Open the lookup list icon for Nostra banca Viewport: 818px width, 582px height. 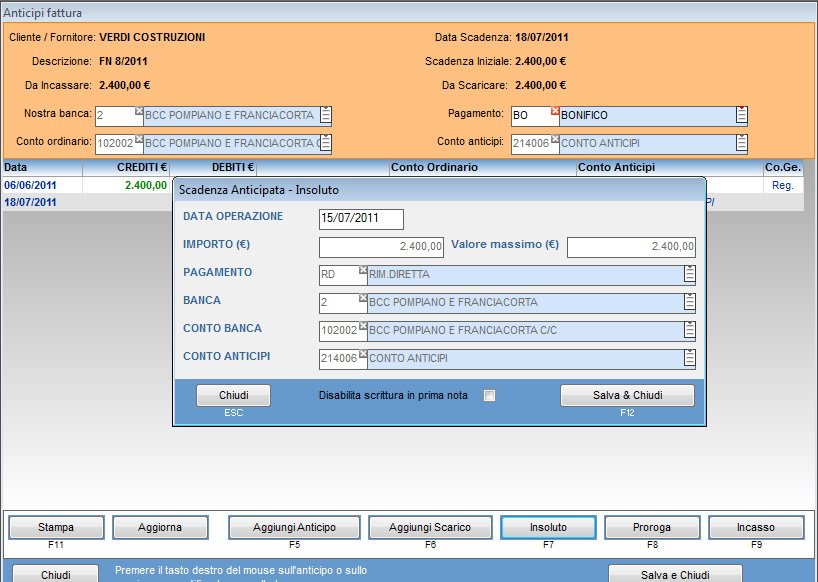(x=326, y=116)
